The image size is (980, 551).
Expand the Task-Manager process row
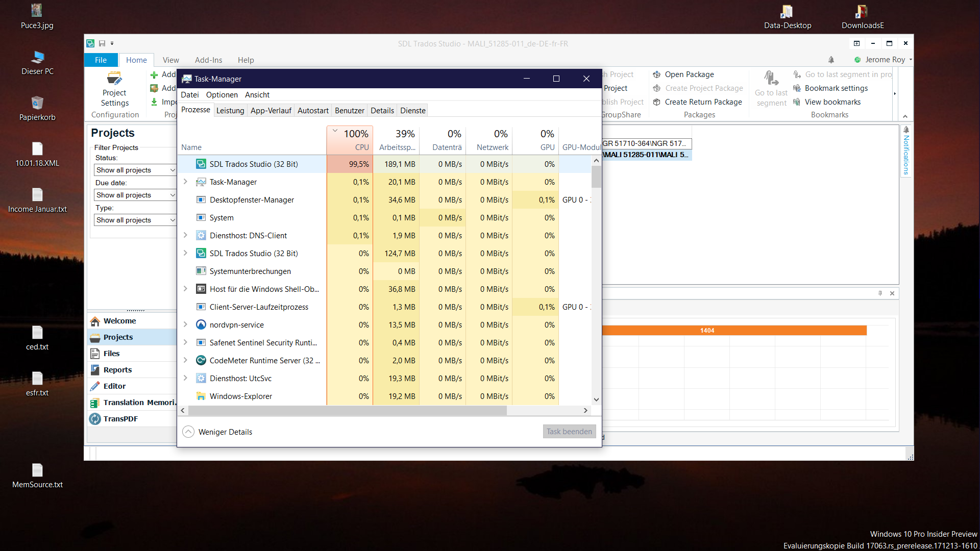tap(185, 182)
